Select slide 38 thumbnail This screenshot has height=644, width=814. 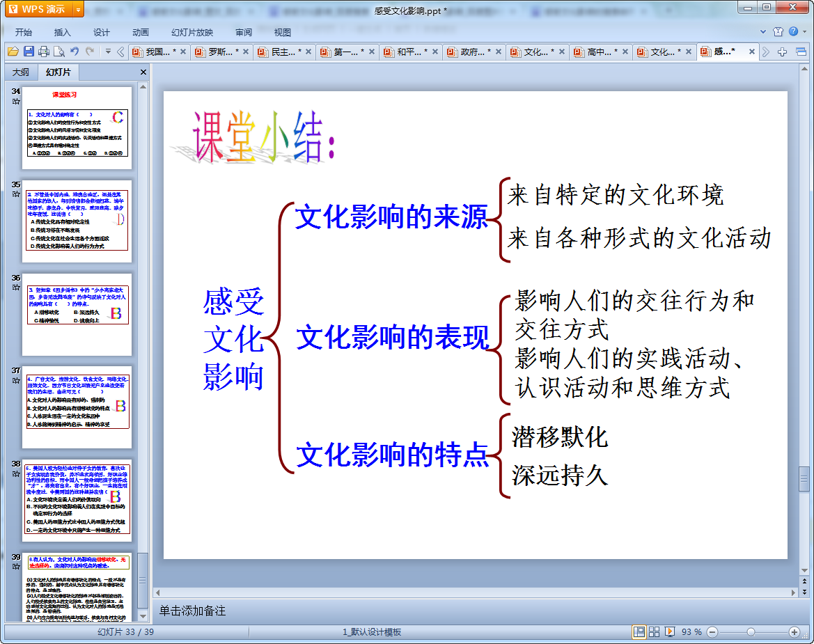pyautogui.click(x=77, y=501)
